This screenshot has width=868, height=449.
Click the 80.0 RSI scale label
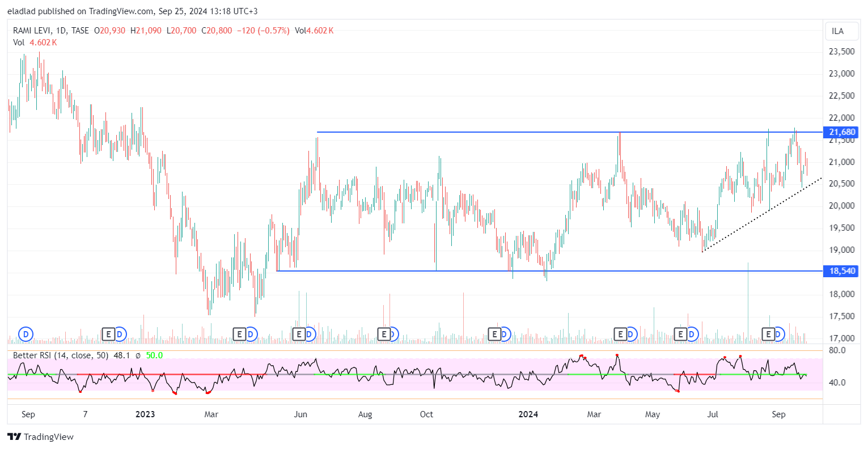pyautogui.click(x=837, y=350)
